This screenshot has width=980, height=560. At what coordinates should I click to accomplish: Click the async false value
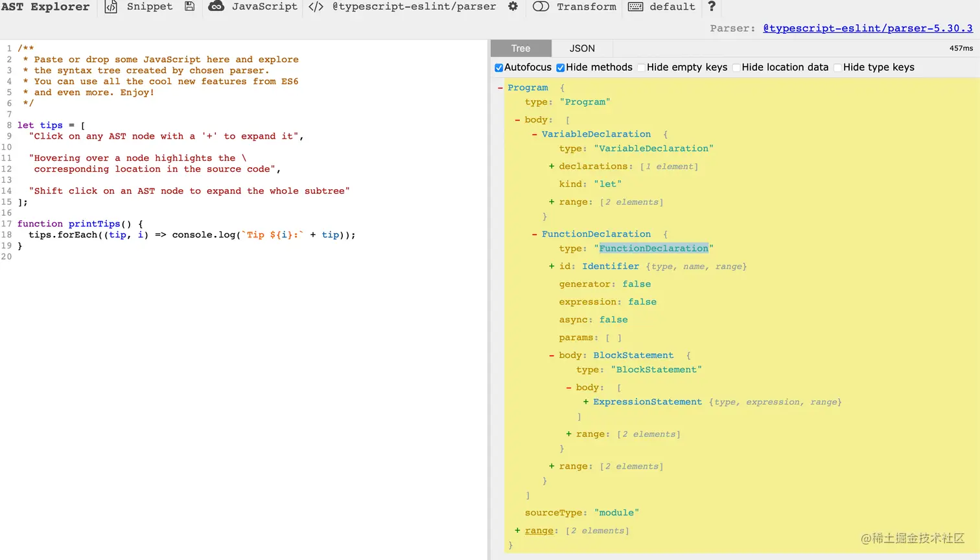614,320
